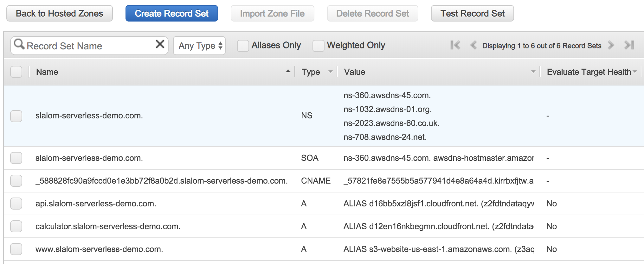Image resolution: width=644 pixels, height=264 pixels.
Task: Toggle the select-all records checkbox
Action: click(16, 72)
